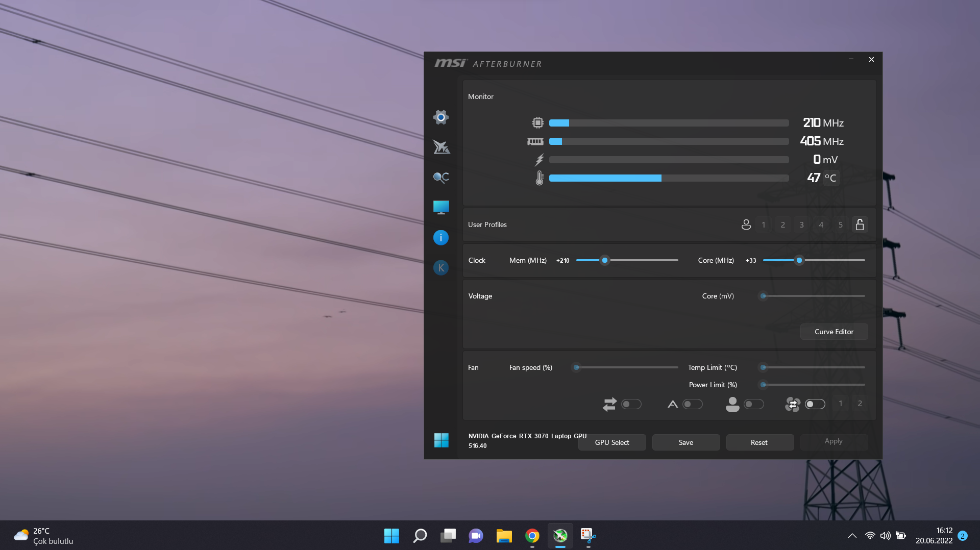Select fan number 2 button
980x550 pixels.
(x=860, y=404)
